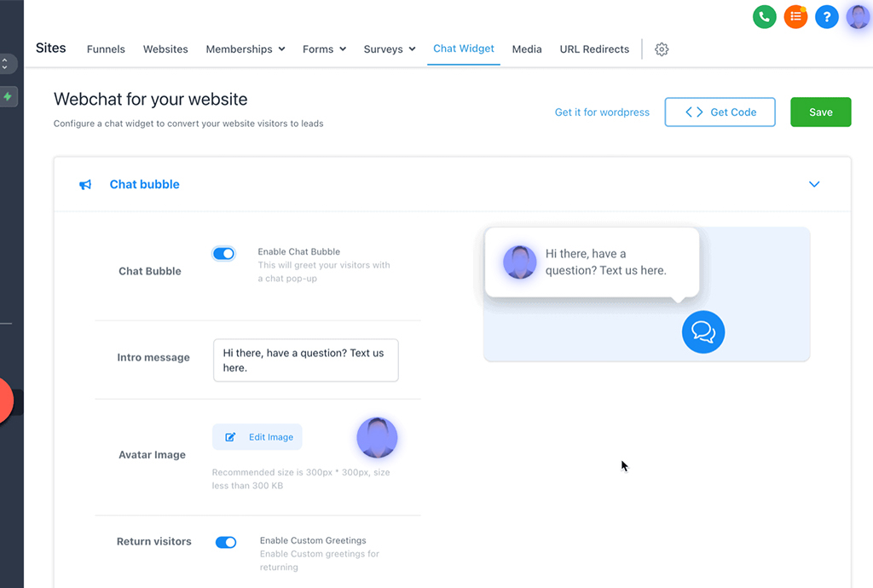The height and width of the screenshot is (588, 873).
Task: Open the user profile avatar in header
Action: [x=858, y=16]
